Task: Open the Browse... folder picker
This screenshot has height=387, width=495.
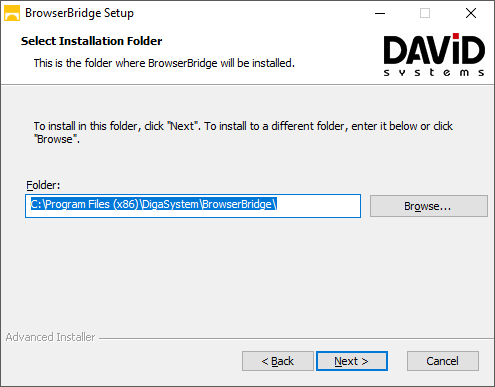Action: pos(429,206)
